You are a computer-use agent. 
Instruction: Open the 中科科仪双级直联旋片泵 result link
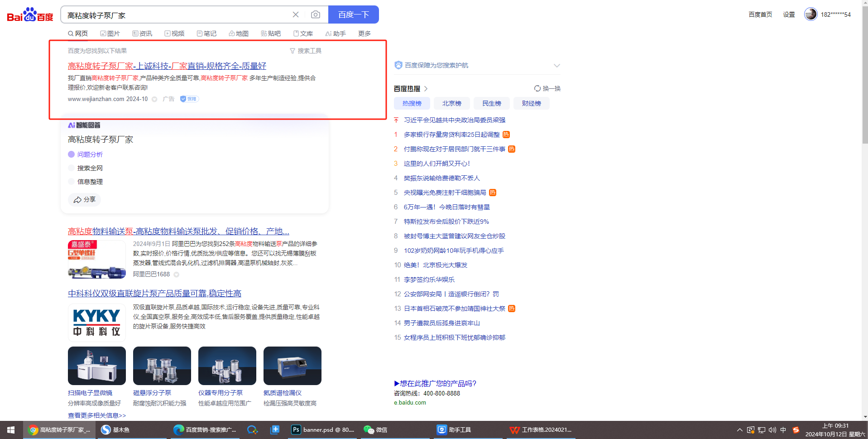(154, 294)
